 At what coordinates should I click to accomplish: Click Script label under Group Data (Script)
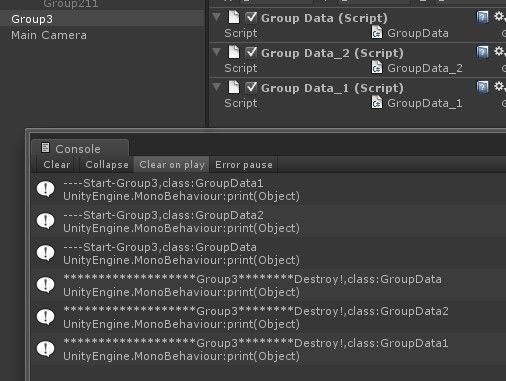[241, 33]
